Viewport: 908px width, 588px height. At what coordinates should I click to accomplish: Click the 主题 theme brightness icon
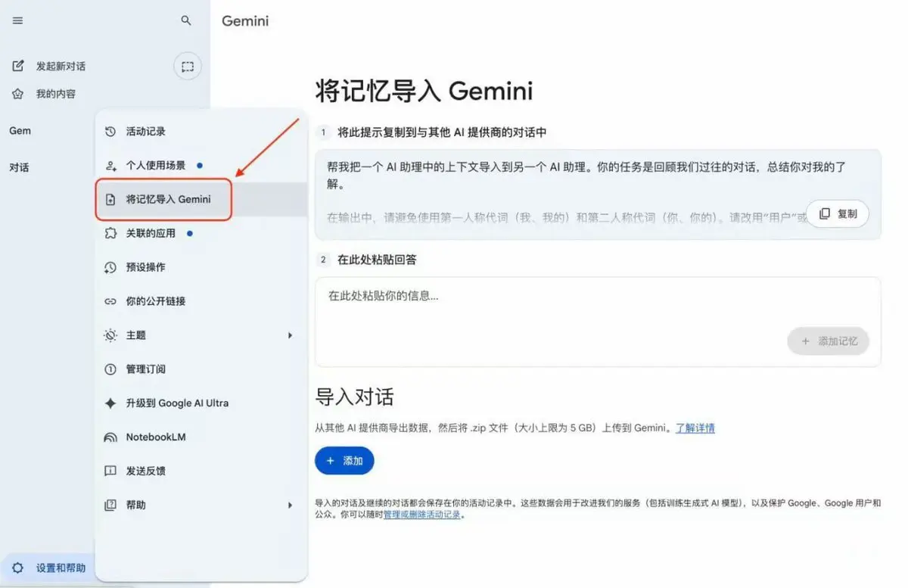110,335
